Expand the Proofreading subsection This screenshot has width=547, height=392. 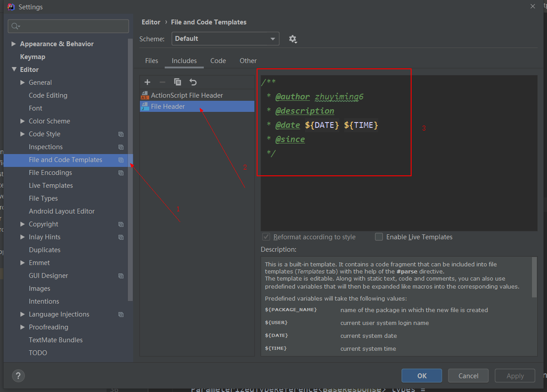pos(23,327)
